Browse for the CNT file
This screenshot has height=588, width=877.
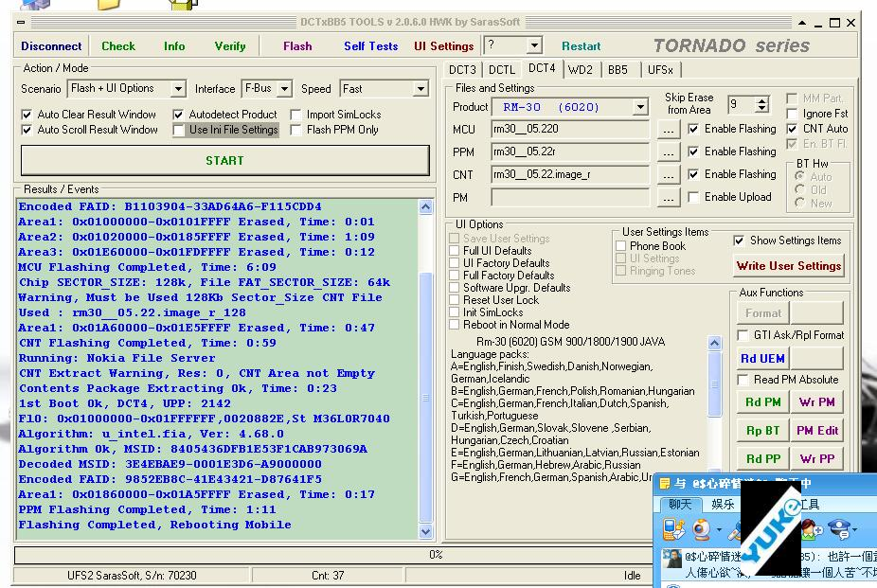coord(668,175)
